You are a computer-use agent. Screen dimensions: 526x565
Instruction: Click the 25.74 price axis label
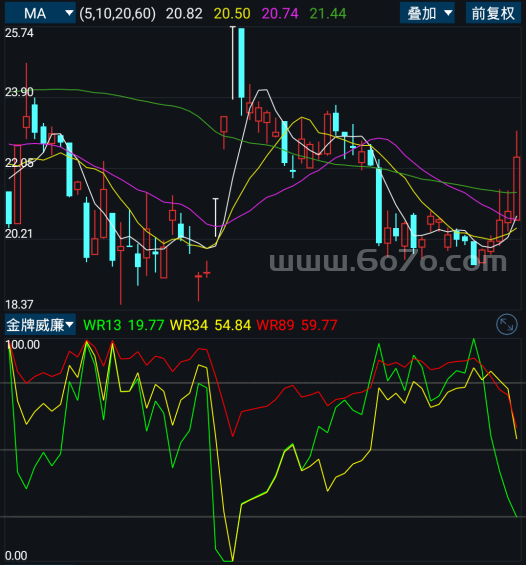click(x=19, y=33)
